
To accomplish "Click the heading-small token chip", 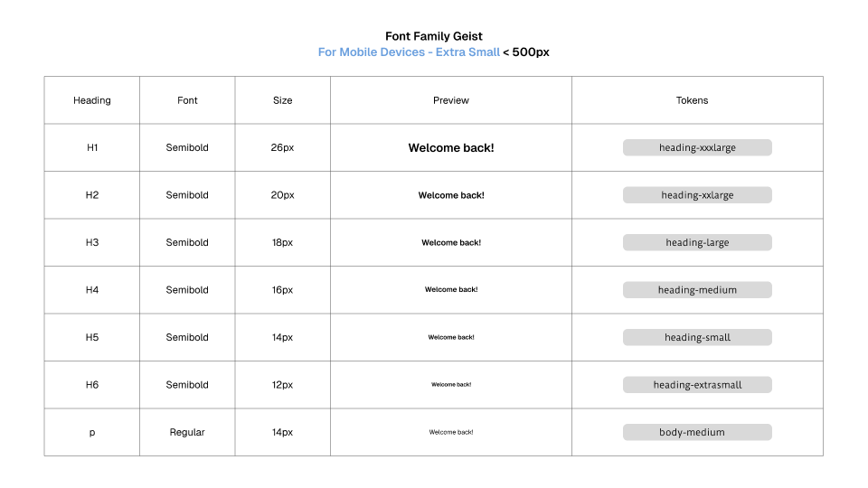I will (x=697, y=337).
